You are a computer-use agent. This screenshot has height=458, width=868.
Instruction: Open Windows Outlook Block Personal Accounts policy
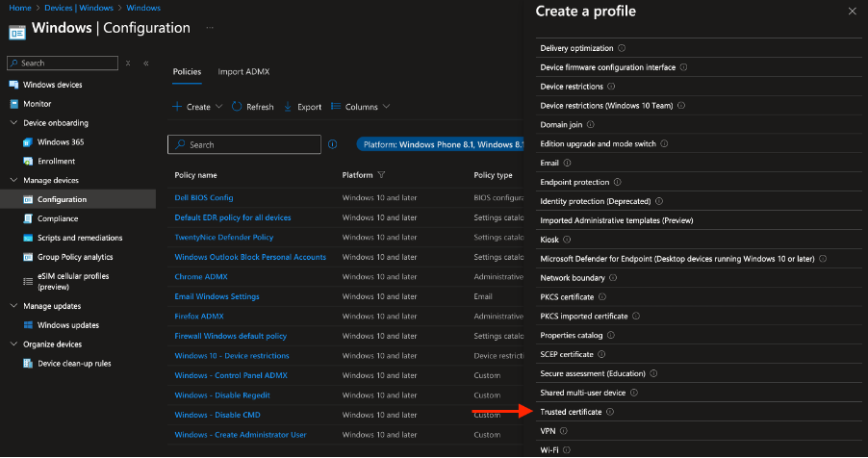tap(250, 257)
